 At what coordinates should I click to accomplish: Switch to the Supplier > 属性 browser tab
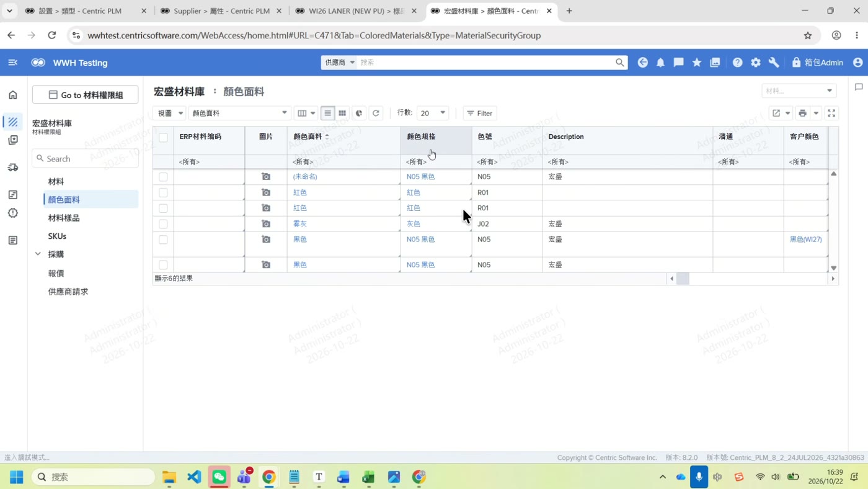click(220, 11)
